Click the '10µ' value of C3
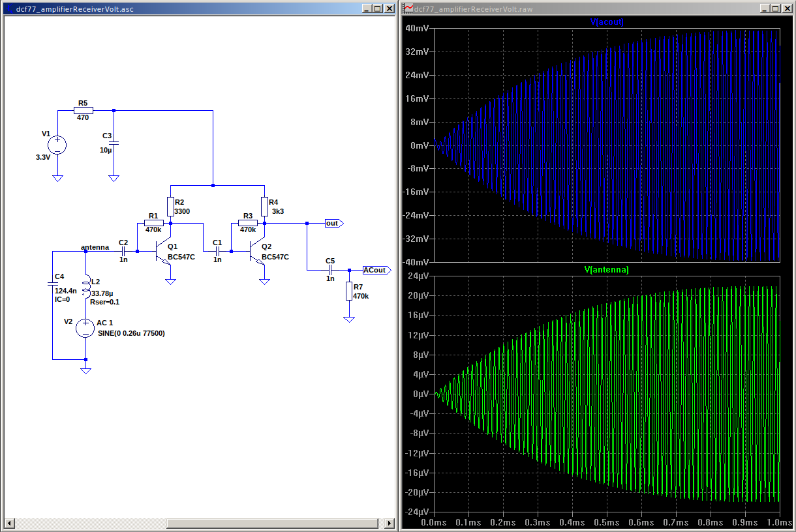This screenshot has width=796, height=532. (x=107, y=150)
